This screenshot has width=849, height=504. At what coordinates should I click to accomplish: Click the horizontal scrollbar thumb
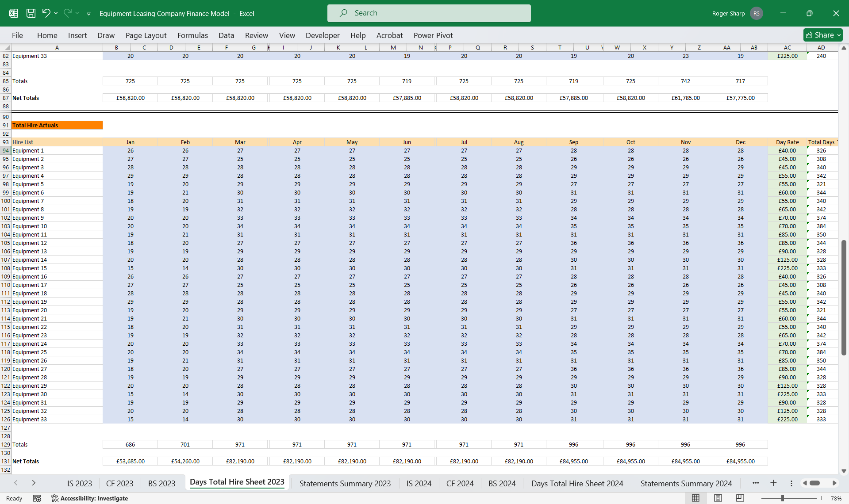click(814, 483)
